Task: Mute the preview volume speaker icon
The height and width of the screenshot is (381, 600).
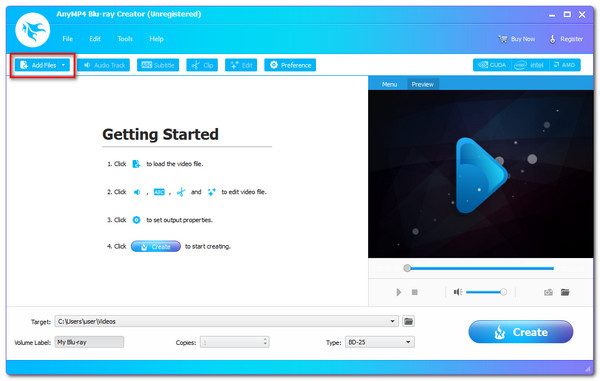Action: [x=458, y=292]
